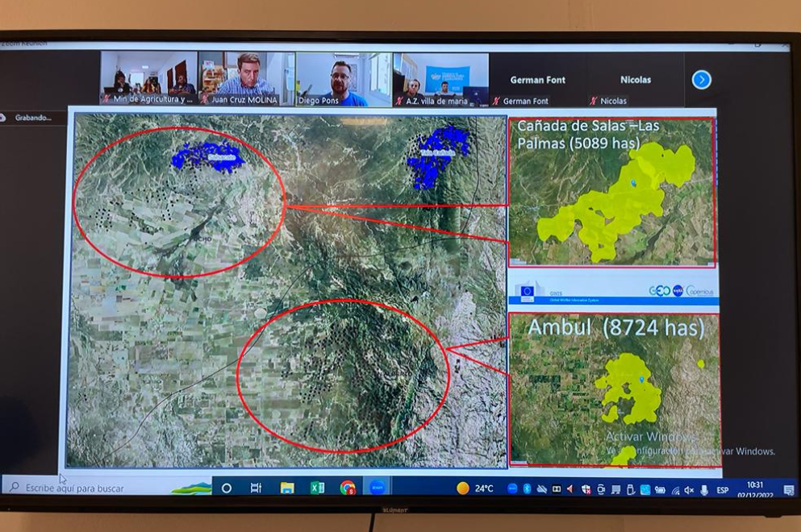Viewport: 801px width, 532px height.
Task: Click the muted microphone icon beside Nicolas
Action: (x=593, y=101)
